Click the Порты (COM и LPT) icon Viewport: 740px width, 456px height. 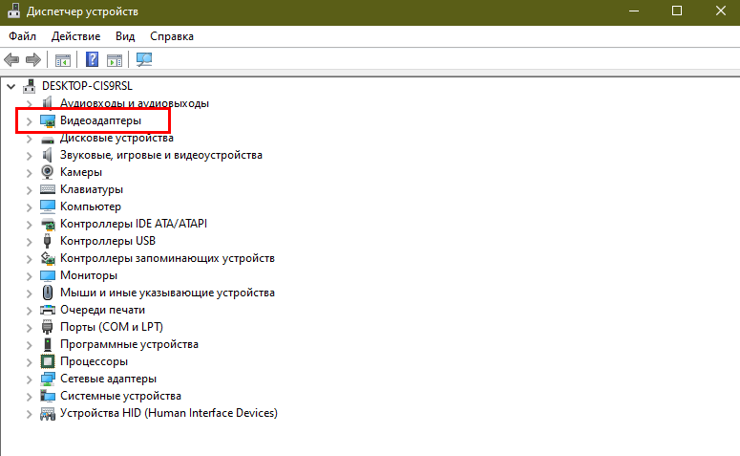click(x=47, y=327)
